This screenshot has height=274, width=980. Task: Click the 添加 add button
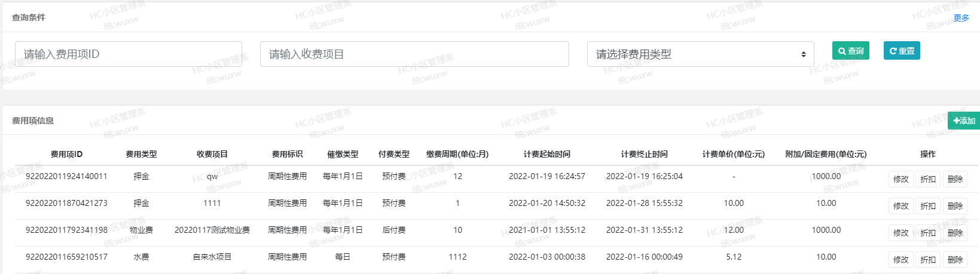964,121
